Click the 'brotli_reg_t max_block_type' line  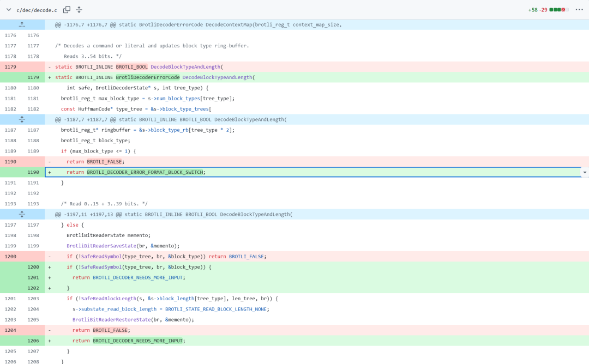pos(148,98)
